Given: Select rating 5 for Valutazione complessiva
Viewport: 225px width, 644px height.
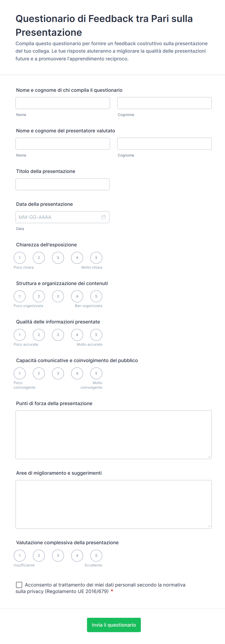Looking at the screenshot, I should 96,556.
